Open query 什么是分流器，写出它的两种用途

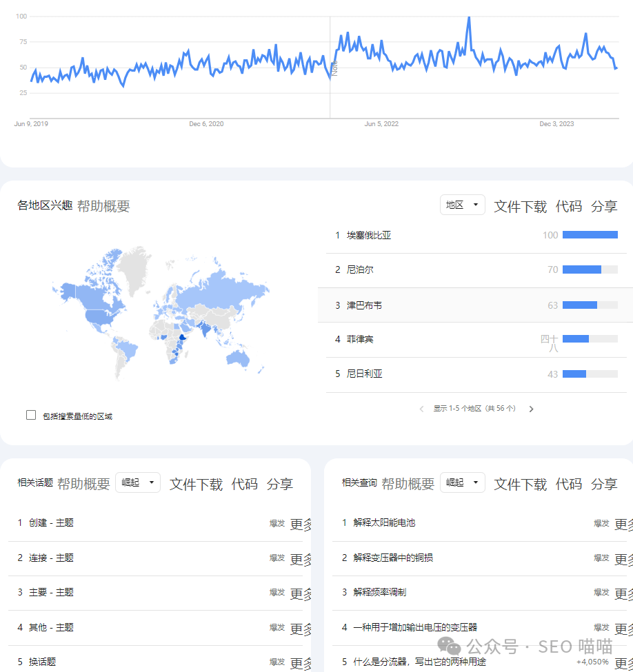point(419,662)
